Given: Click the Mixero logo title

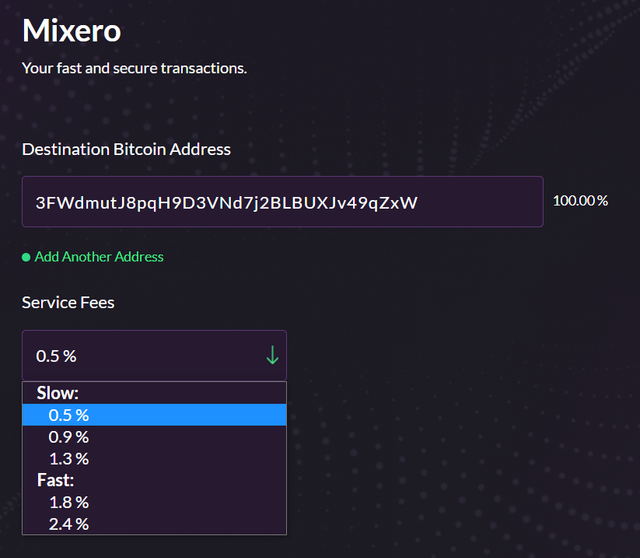Looking at the screenshot, I should coord(71,31).
